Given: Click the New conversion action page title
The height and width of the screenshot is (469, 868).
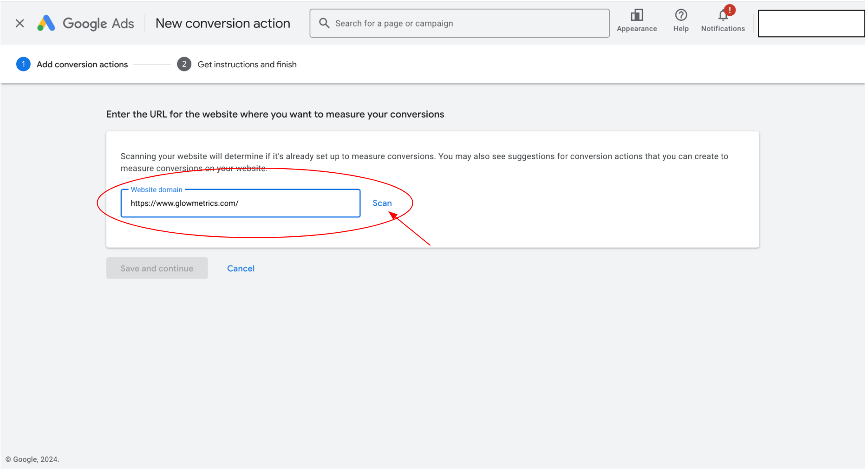Looking at the screenshot, I should tap(222, 23).
